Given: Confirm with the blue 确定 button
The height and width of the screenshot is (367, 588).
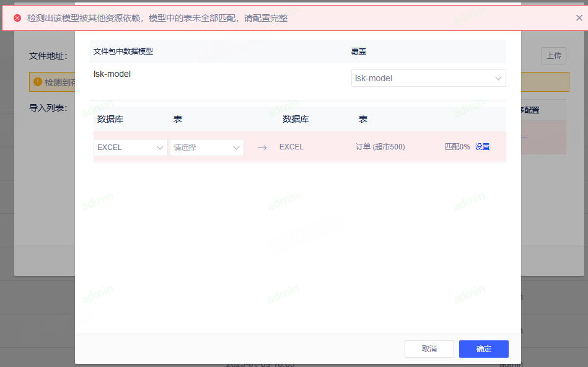Looking at the screenshot, I should pyautogui.click(x=483, y=349).
